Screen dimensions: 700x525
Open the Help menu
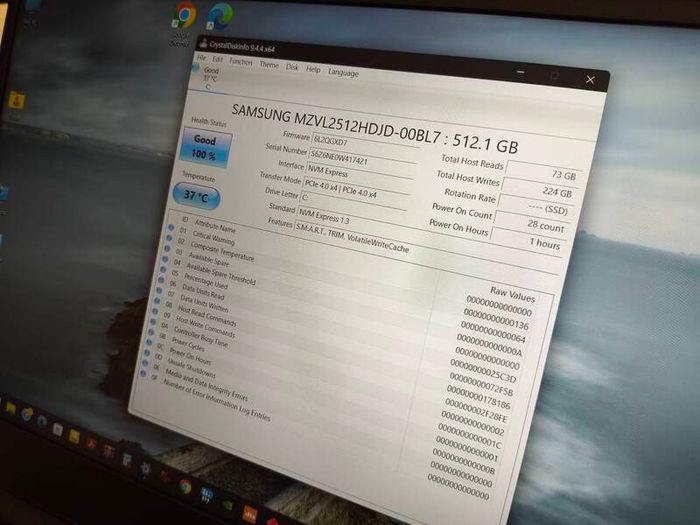click(313, 69)
